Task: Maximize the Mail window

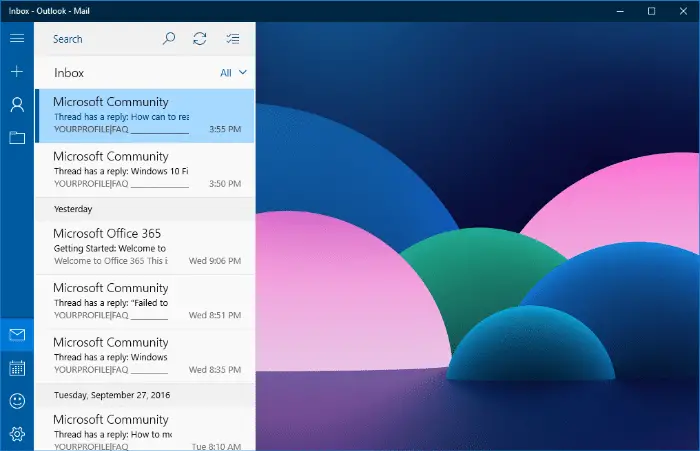Action: pyautogui.click(x=651, y=11)
